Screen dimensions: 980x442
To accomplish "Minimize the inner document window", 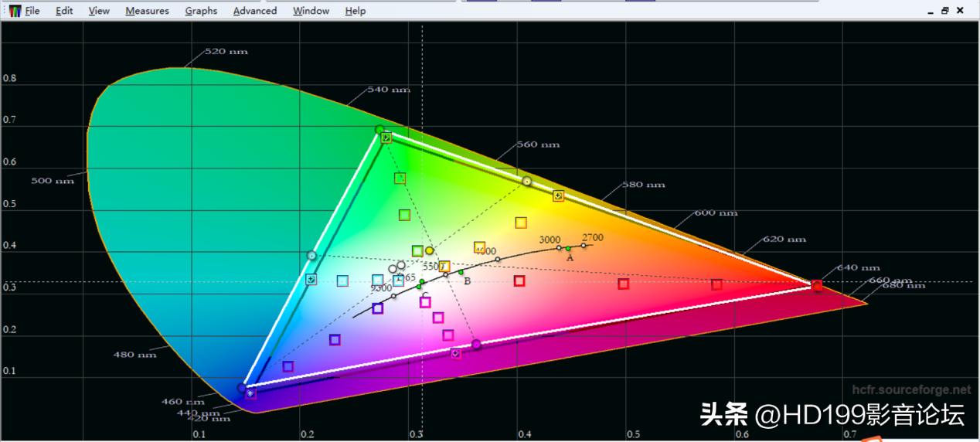I will coord(930,11).
